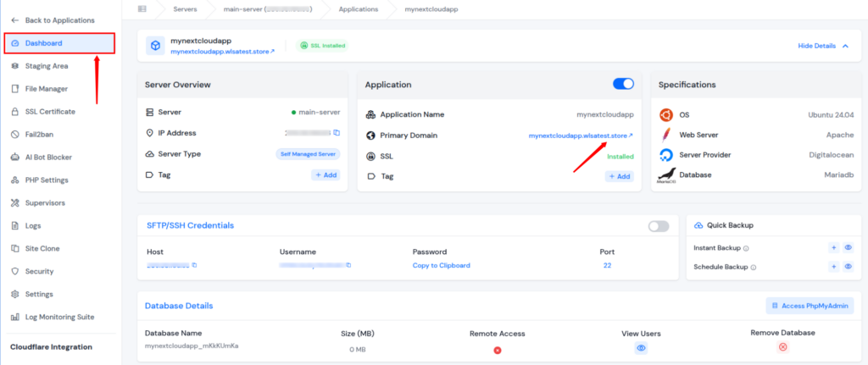The height and width of the screenshot is (365, 868).
Task: Click View Users eye icon
Action: click(x=641, y=348)
